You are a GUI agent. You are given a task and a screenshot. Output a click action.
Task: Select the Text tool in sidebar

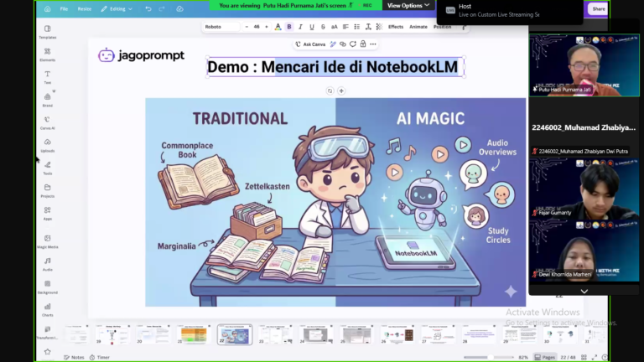click(x=48, y=77)
